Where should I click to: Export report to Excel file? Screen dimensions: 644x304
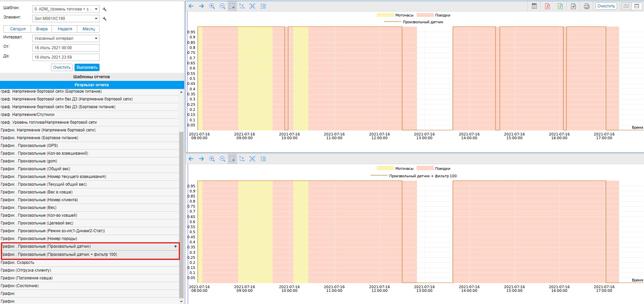[560, 6]
